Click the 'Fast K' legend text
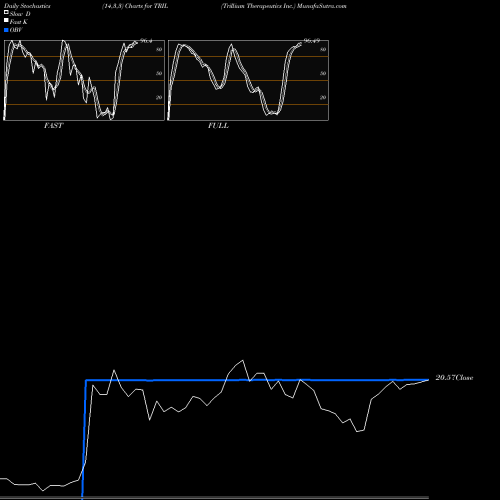The height and width of the screenshot is (500, 500). (19, 22)
